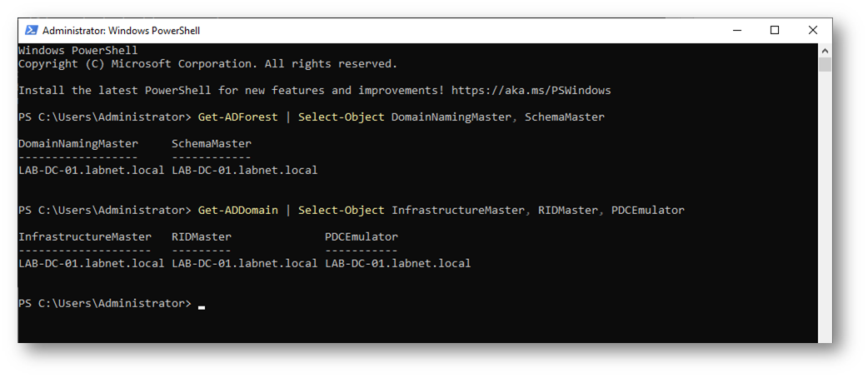Minimize the PowerShell window
Viewport: 868px width, 378px height.
click(x=737, y=31)
